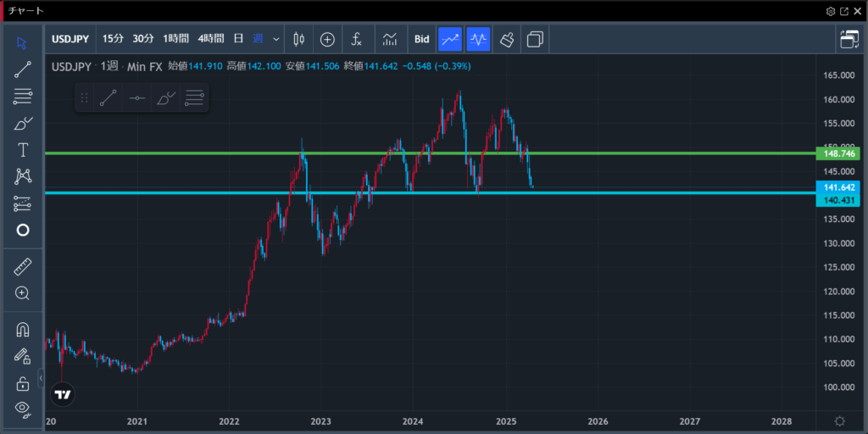Close the チャート panel
The width and height of the screenshot is (868, 434).
coord(858,11)
